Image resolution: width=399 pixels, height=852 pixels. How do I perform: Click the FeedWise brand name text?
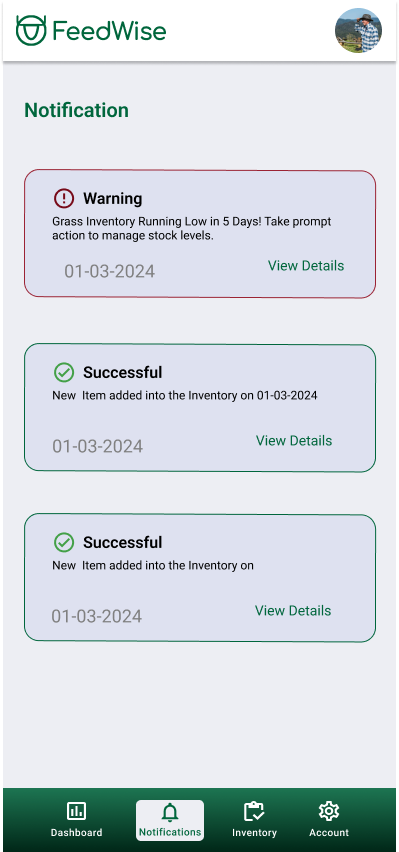pyautogui.click(x=109, y=31)
